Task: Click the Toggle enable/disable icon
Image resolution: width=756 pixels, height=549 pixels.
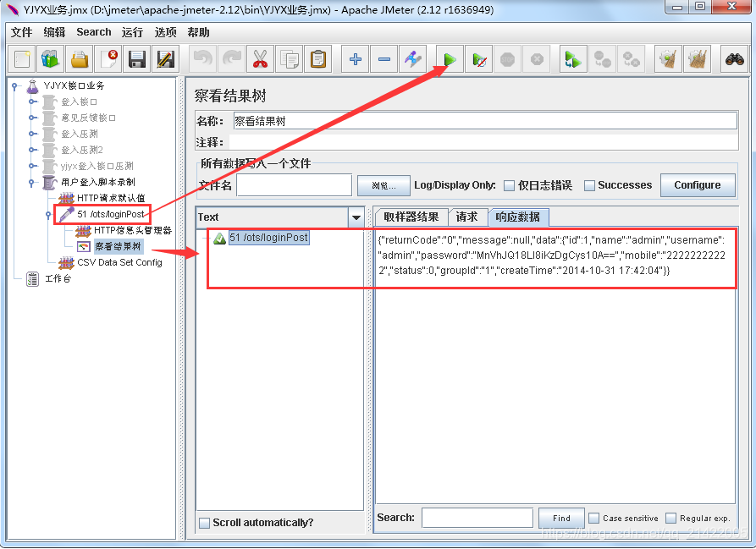Action: pos(413,59)
